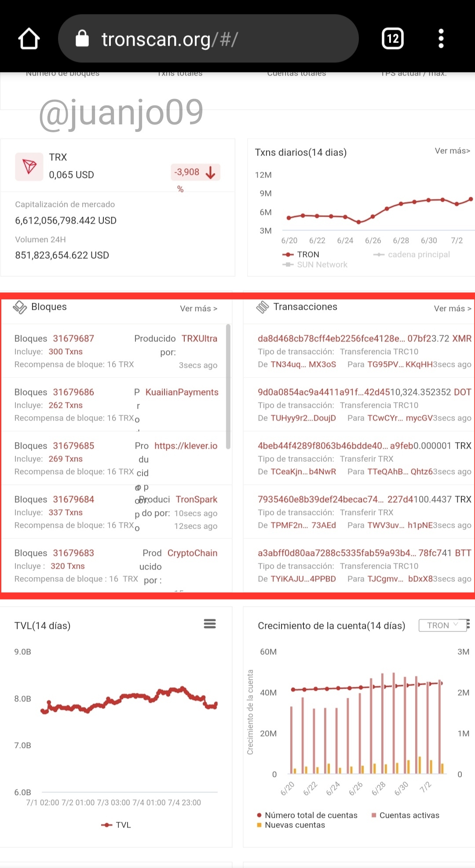Tap the red down arrow price change icon
The width and height of the screenshot is (475, 868).
point(211,172)
